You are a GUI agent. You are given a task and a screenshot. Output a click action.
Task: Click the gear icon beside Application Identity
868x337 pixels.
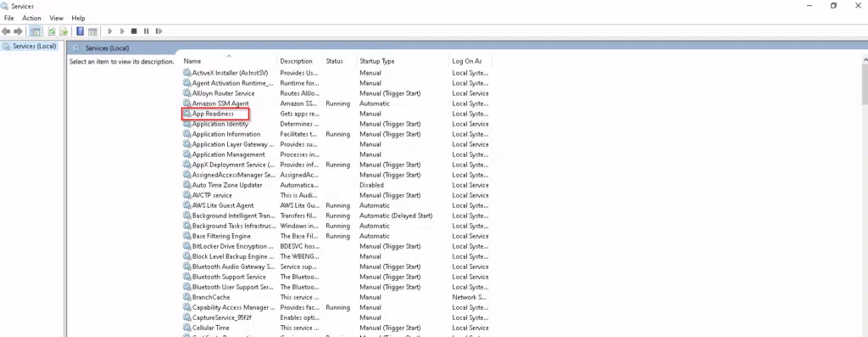click(187, 124)
